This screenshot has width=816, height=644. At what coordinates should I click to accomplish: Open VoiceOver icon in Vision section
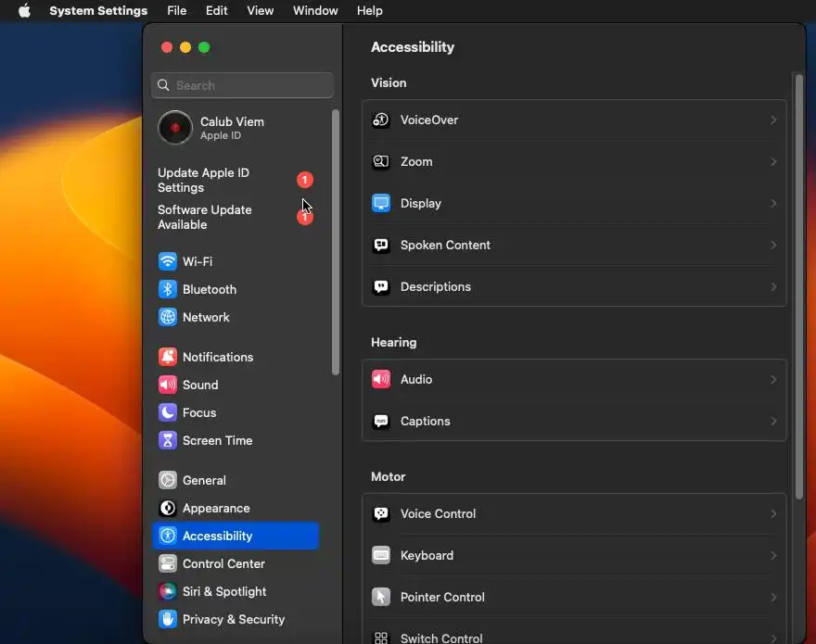pyautogui.click(x=381, y=120)
